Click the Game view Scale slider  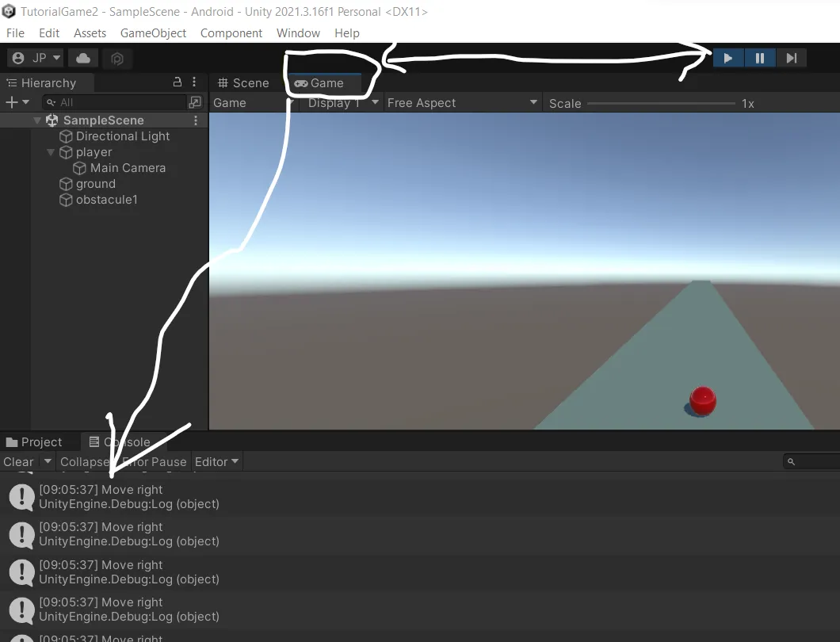[661, 103]
